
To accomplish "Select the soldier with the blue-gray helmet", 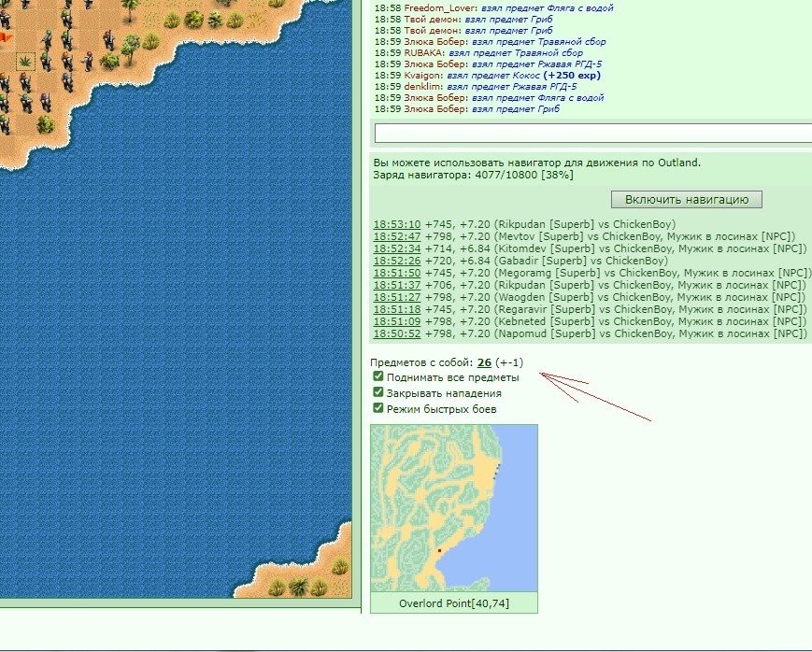I will pyautogui.click(x=67, y=83).
